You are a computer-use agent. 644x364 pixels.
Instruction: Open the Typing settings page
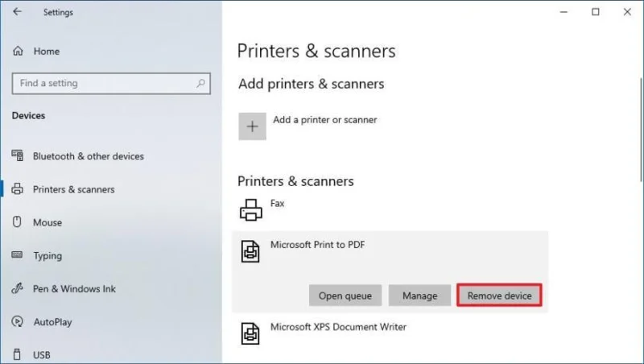47,256
